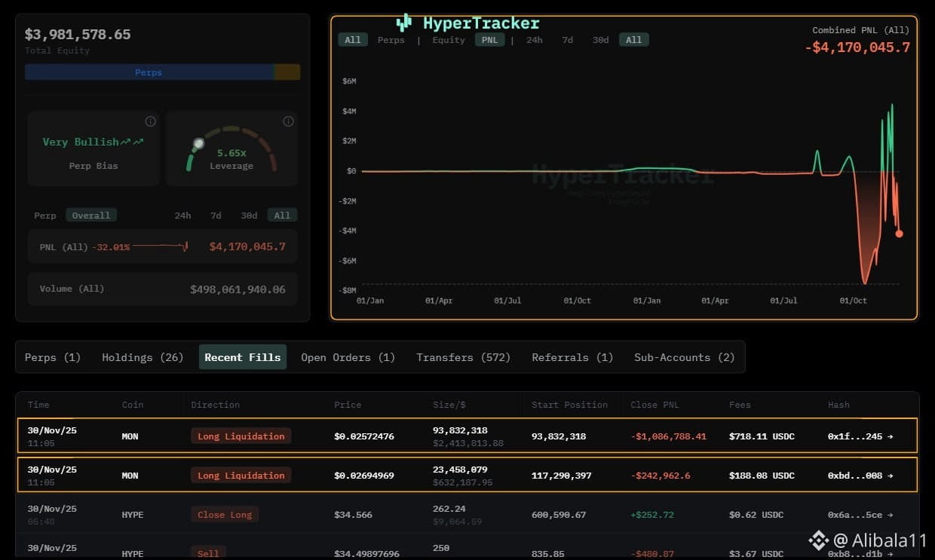Select Overall toggle in stats panel
Image resolution: width=935 pixels, height=560 pixels.
(91, 216)
